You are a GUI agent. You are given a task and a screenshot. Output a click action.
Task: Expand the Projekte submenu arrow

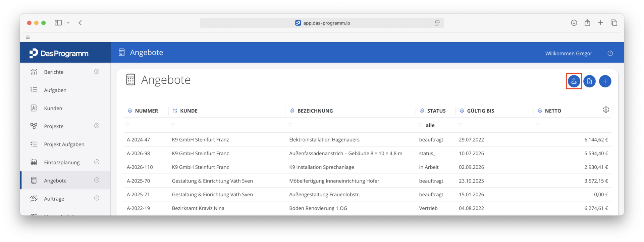97,126
